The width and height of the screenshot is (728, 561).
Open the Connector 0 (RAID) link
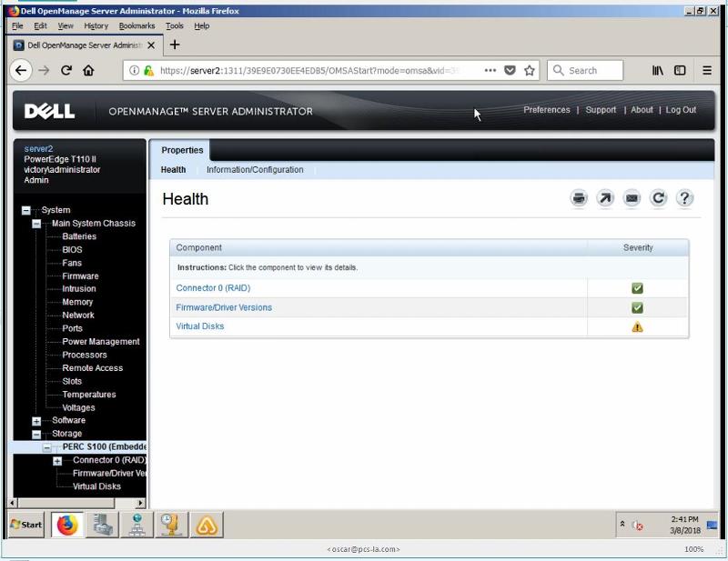pos(213,288)
